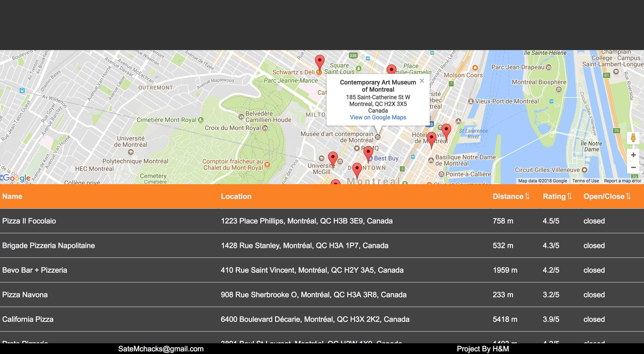Click Report a map error link

[x=622, y=181]
